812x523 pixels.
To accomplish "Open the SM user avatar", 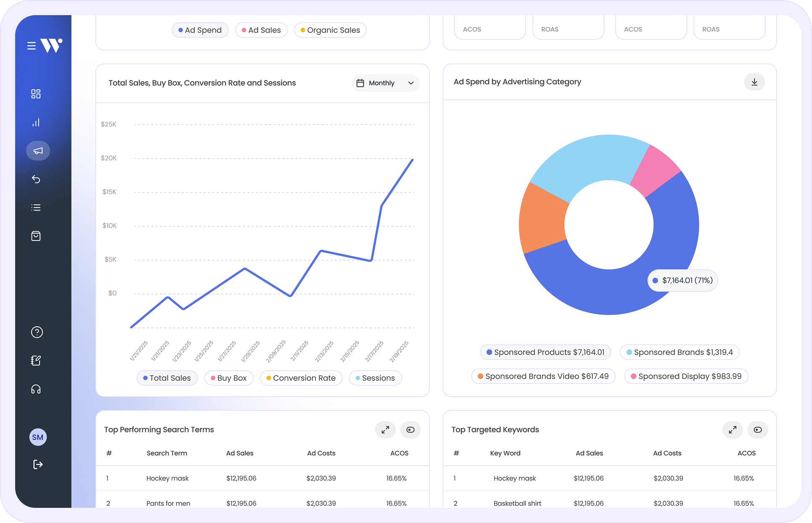I will [x=38, y=437].
